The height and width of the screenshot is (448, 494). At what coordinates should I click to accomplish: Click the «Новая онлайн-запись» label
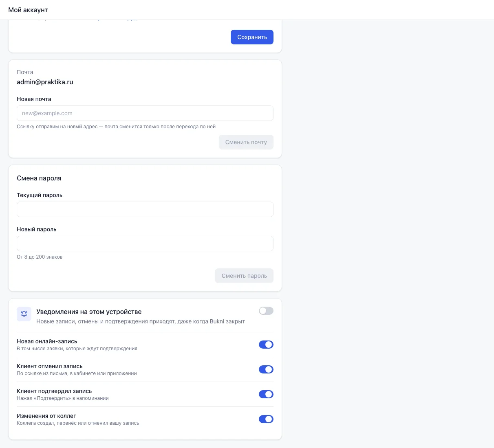47,341
